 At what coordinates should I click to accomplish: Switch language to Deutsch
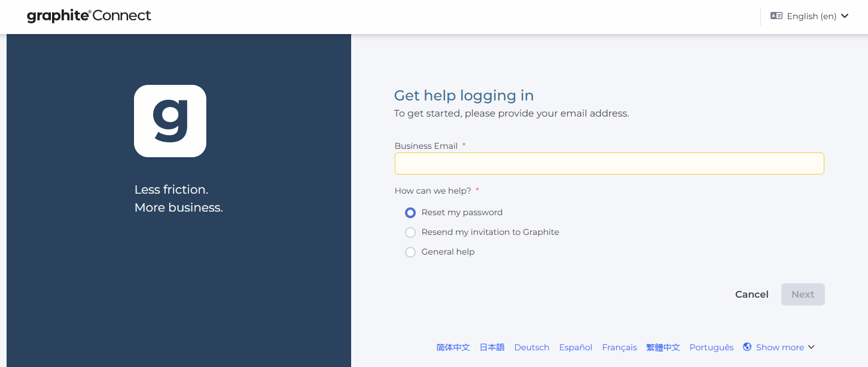point(532,347)
